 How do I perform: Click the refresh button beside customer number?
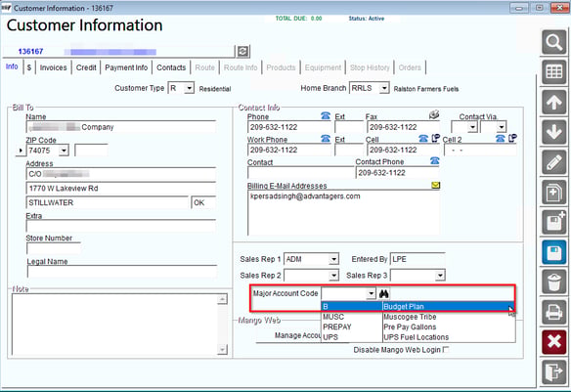click(x=242, y=51)
